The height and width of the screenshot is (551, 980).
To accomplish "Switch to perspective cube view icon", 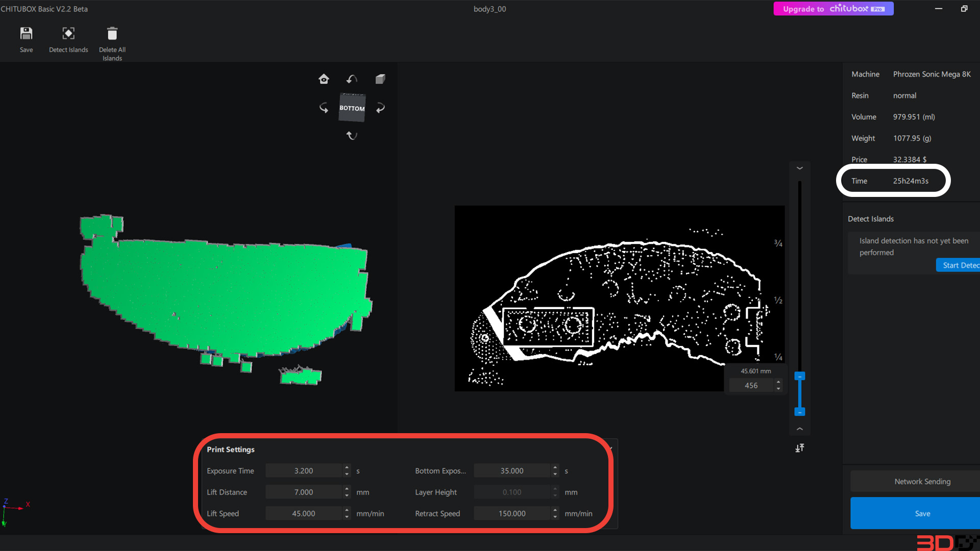I will point(380,79).
